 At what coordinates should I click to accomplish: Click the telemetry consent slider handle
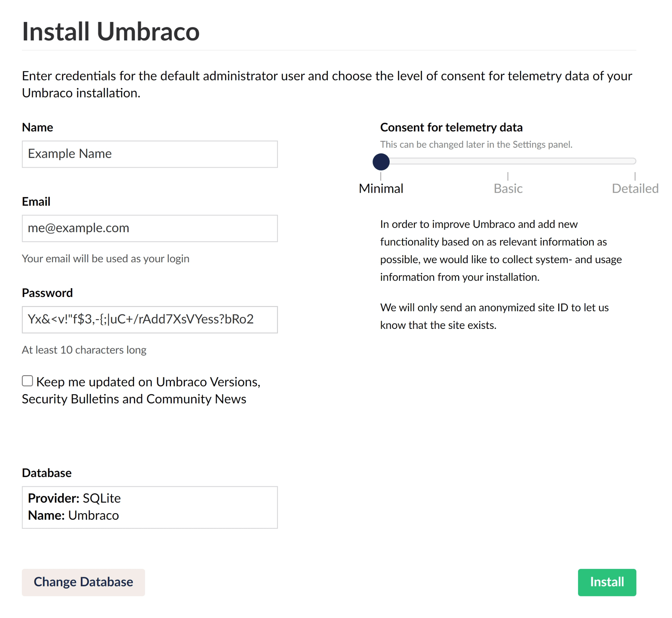click(381, 162)
